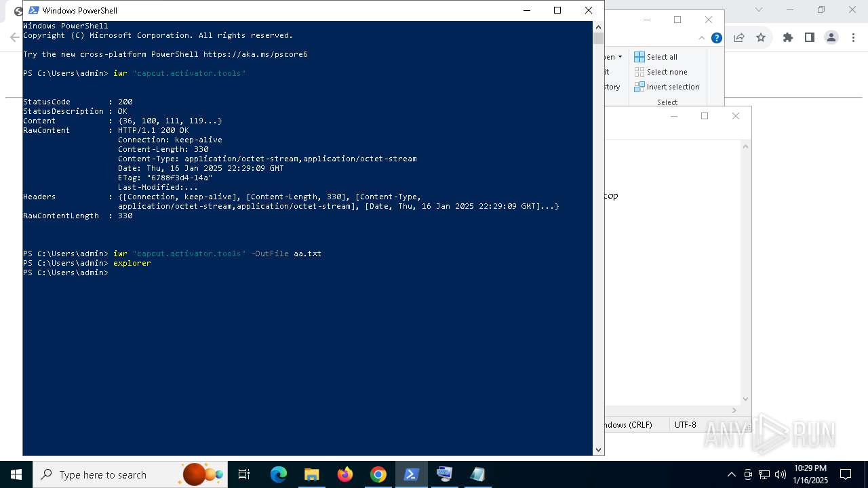Expand the Open dropdown arrow in Explorer ribbon

tap(620, 57)
